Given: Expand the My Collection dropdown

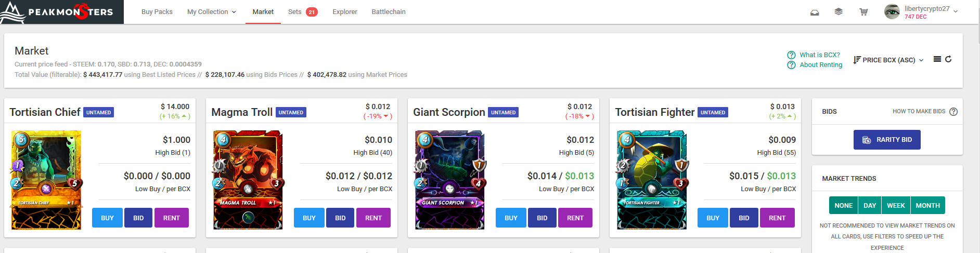Looking at the screenshot, I should click(x=212, y=12).
